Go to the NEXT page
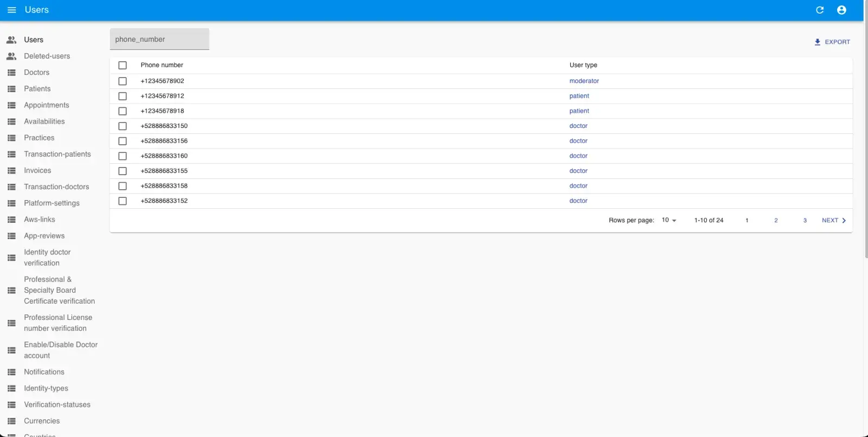This screenshot has width=868, height=437. point(834,220)
